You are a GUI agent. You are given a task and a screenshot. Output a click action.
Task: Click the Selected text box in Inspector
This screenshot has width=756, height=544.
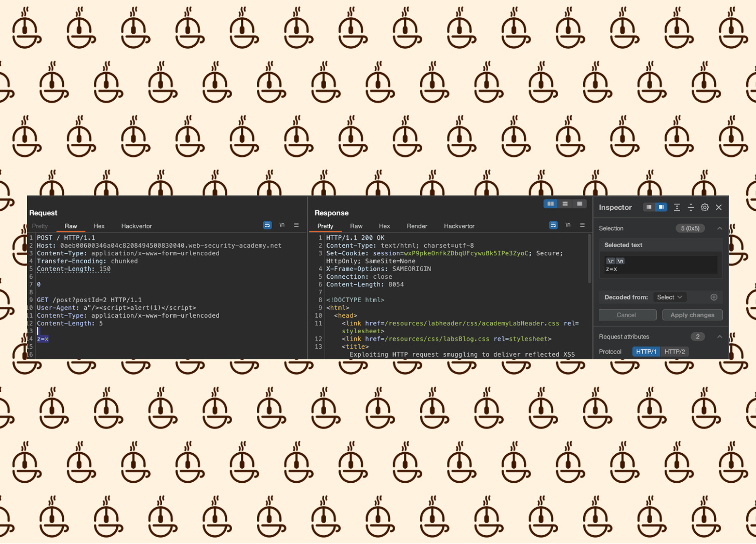[x=661, y=265]
